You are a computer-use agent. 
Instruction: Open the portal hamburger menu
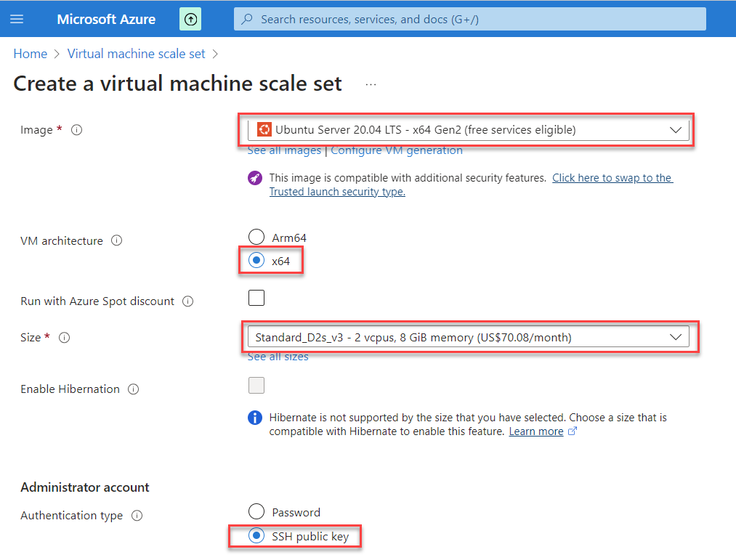pos(17,19)
